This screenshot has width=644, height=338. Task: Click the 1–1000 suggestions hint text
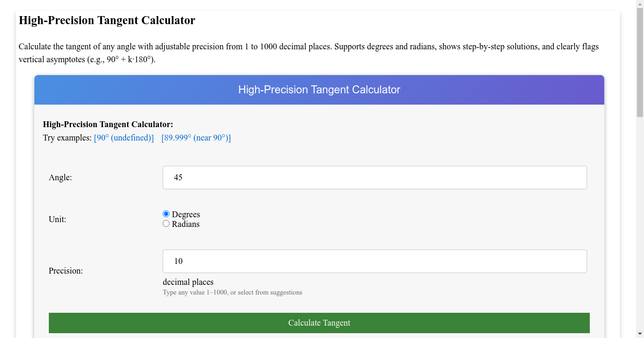[232, 292]
